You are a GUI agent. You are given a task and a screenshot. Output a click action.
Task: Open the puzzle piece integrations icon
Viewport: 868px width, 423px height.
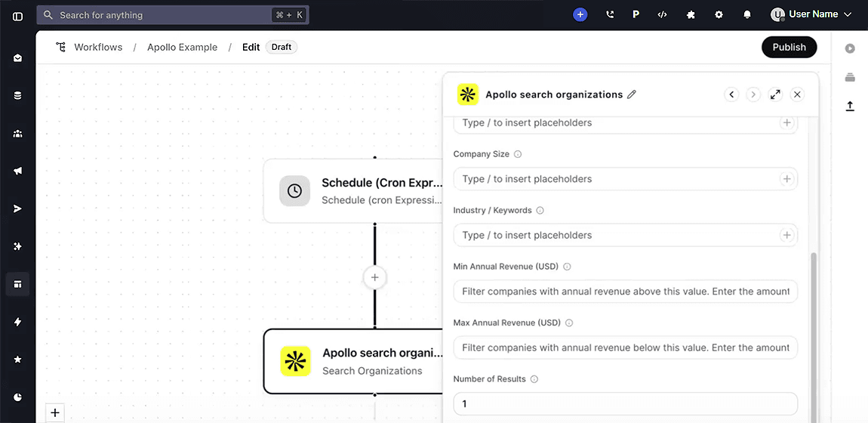pos(691,15)
